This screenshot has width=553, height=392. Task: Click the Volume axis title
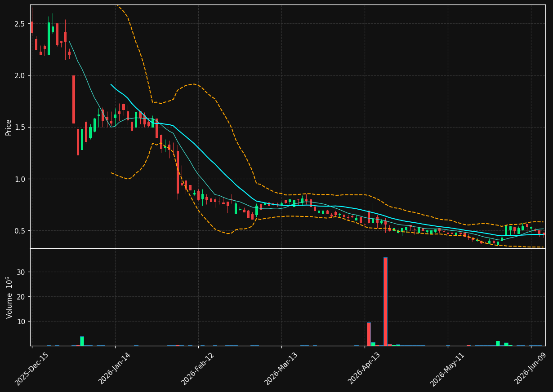click(x=9, y=297)
